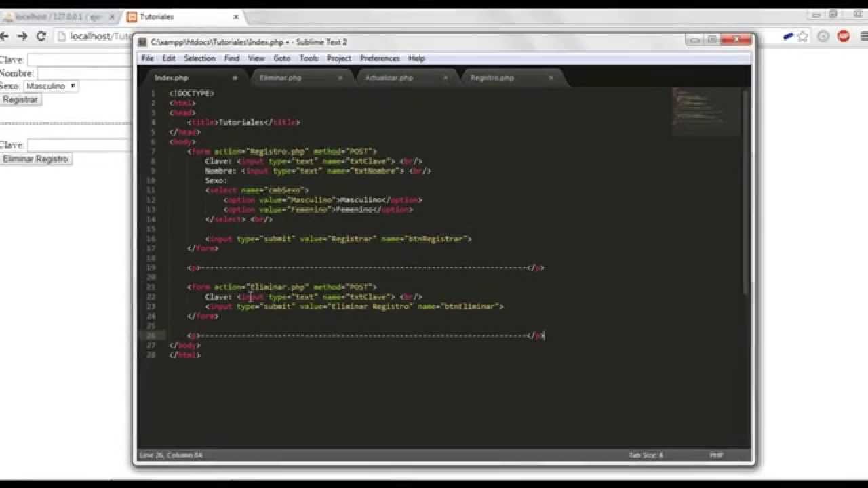Open the PHP syntax selector in status bar
This screenshot has height=488, width=868.
click(716, 455)
